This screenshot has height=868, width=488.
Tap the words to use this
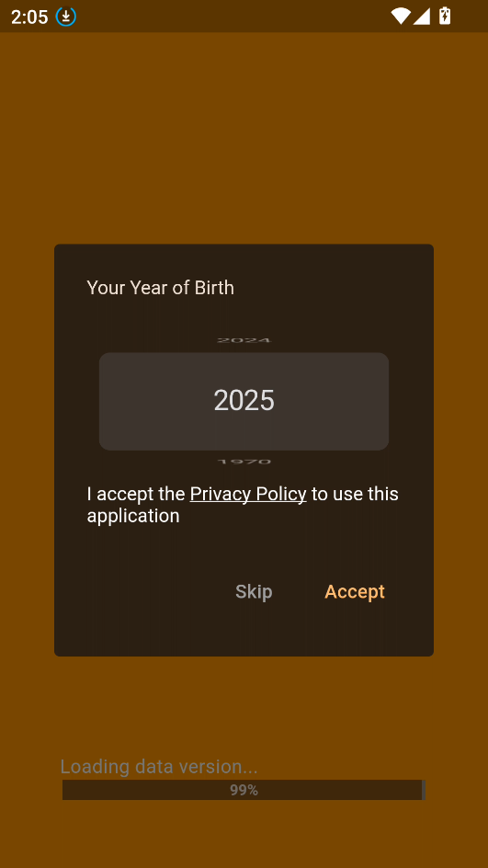355,494
